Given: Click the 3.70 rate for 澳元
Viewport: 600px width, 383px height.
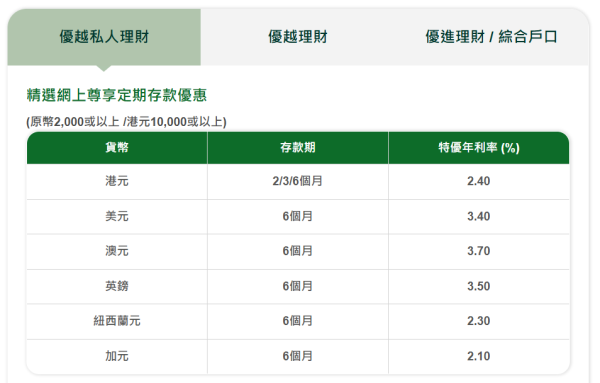Looking at the screenshot, I should tap(479, 251).
